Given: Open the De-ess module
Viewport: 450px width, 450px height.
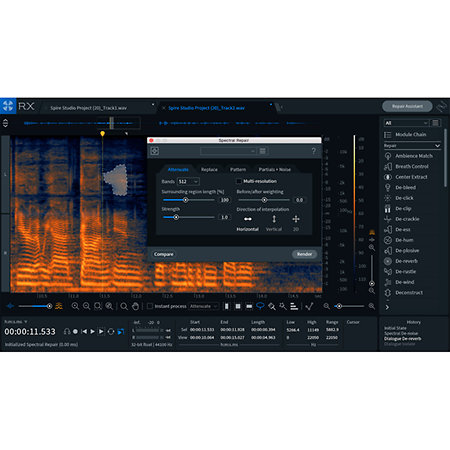Looking at the screenshot, I should (398, 230).
